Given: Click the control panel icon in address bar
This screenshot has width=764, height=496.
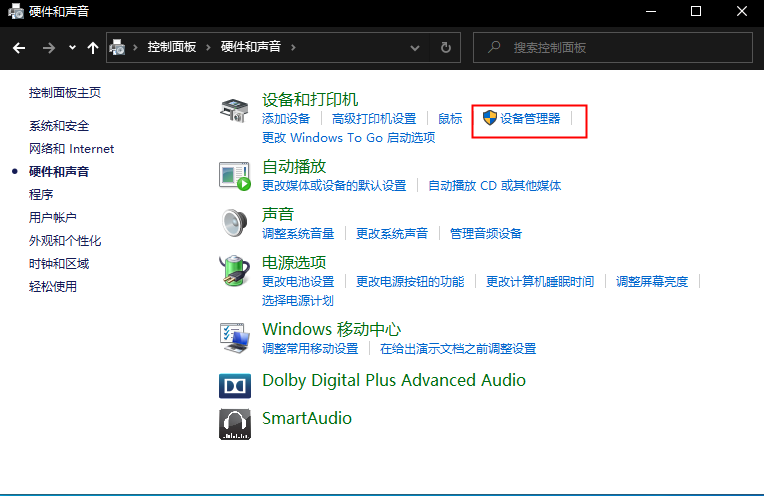Looking at the screenshot, I should [117, 47].
